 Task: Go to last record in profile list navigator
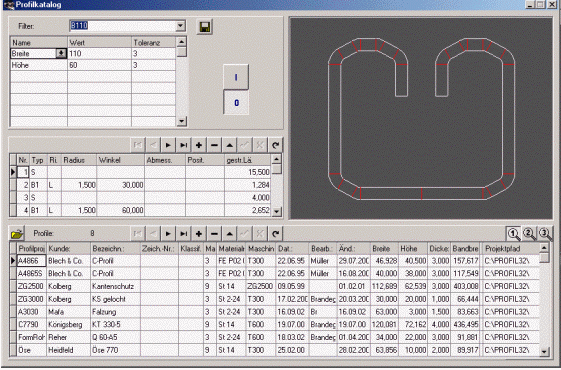(x=183, y=234)
